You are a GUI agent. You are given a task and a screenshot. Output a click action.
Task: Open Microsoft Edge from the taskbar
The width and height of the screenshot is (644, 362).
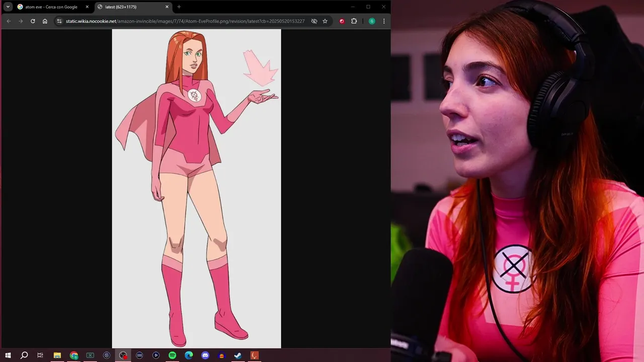189,355
